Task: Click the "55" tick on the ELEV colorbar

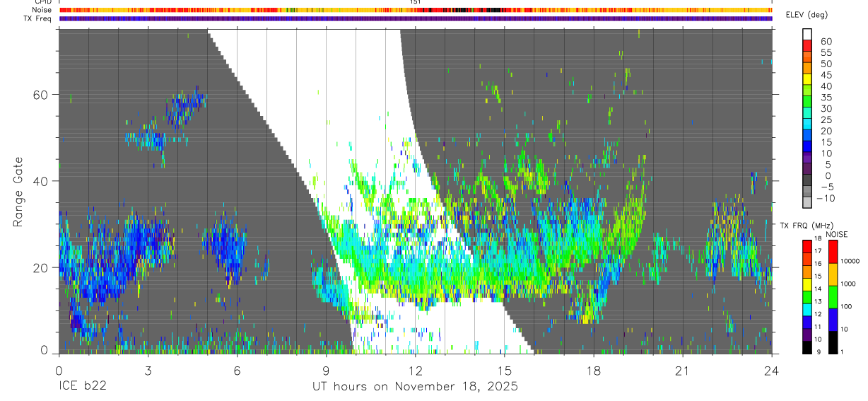Action: pyautogui.click(x=825, y=52)
